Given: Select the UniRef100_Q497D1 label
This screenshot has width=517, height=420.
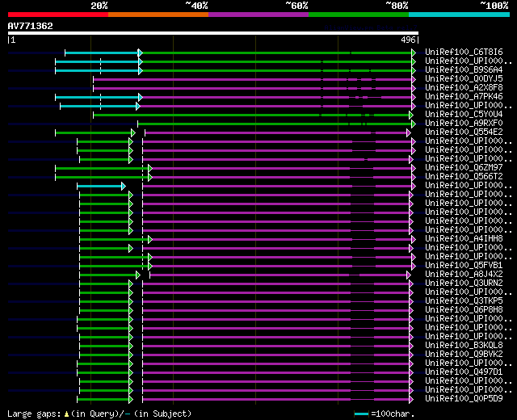Looking at the screenshot, I should point(464,372).
